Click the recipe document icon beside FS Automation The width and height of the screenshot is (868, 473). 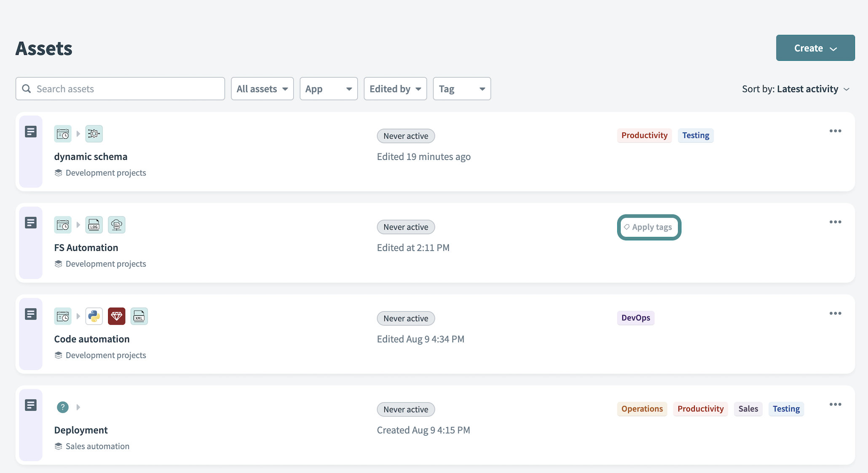point(31,223)
